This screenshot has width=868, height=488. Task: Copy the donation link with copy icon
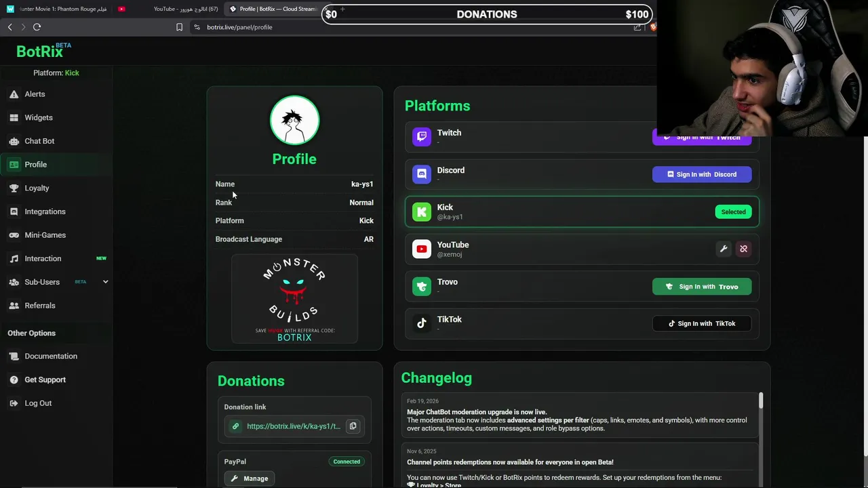(x=353, y=426)
